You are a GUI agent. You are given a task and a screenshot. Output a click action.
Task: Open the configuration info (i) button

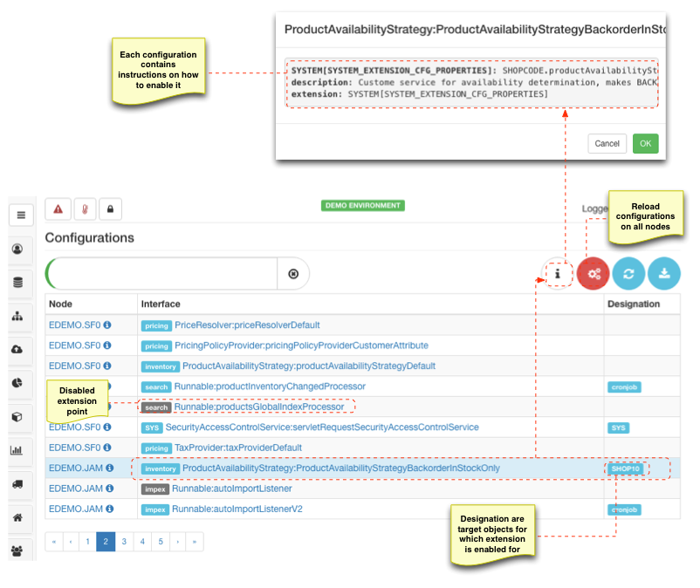(558, 273)
